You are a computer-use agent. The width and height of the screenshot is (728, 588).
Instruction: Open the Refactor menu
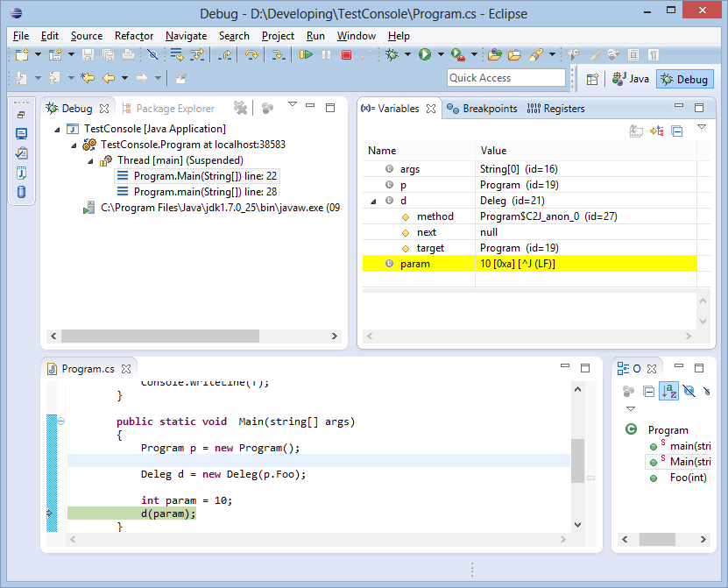click(x=133, y=36)
